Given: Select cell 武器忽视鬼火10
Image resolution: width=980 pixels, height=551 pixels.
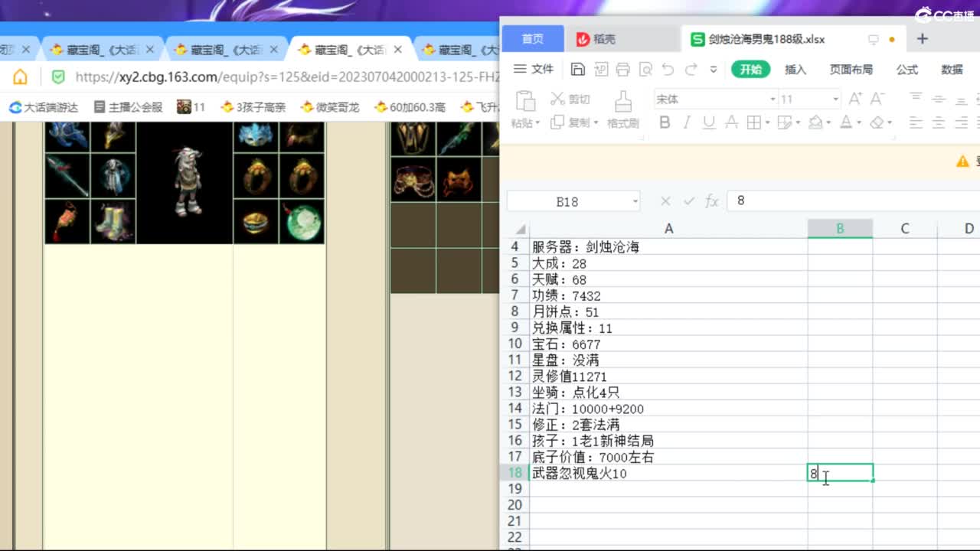Looking at the screenshot, I should pyautogui.click(x=668, y=474).
